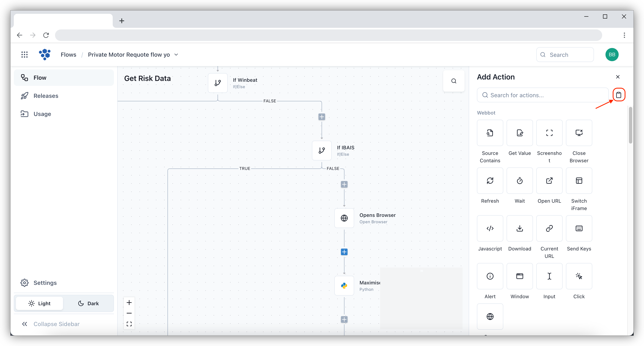This screenshot has width=644, height=346.
Task: Click the blue add-step plus button
Action: (344, 252)
